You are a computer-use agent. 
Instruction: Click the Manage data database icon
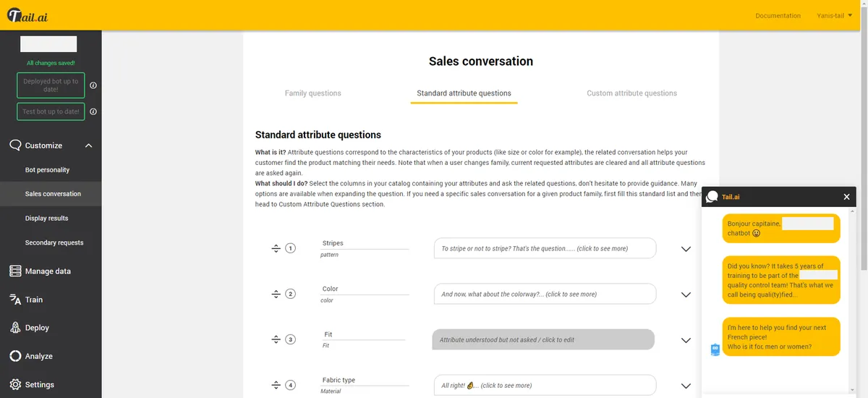pyautogui.click(x=14, y=271)
